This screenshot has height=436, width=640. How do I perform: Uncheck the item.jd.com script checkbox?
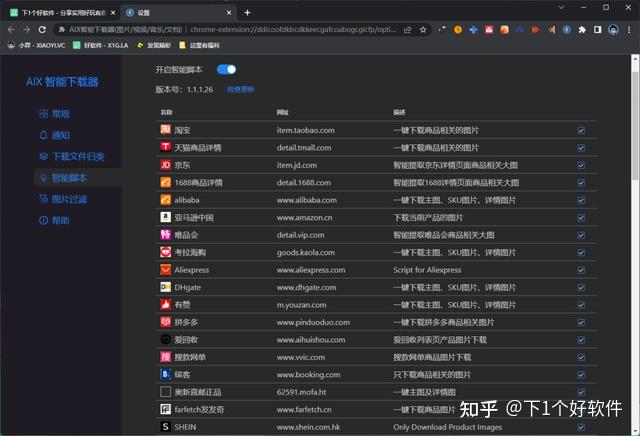(x=581, y=165)
